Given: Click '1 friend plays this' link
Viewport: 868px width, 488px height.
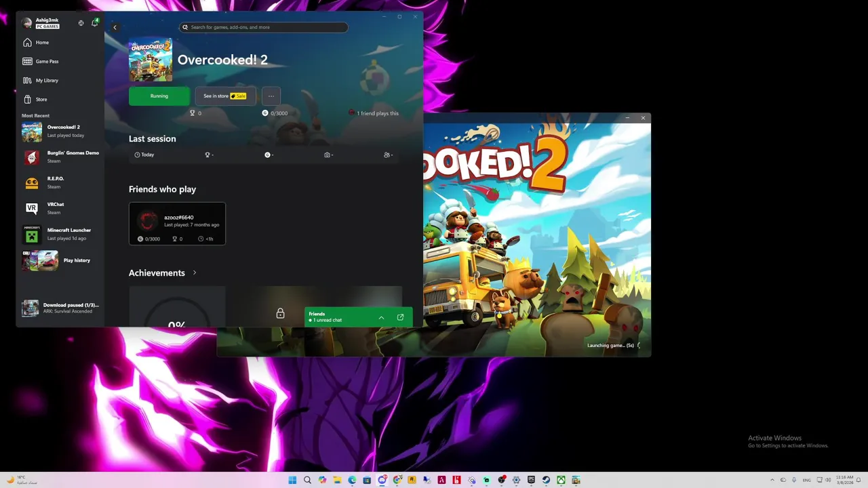Looking at the screenshot, I should 374,113.
